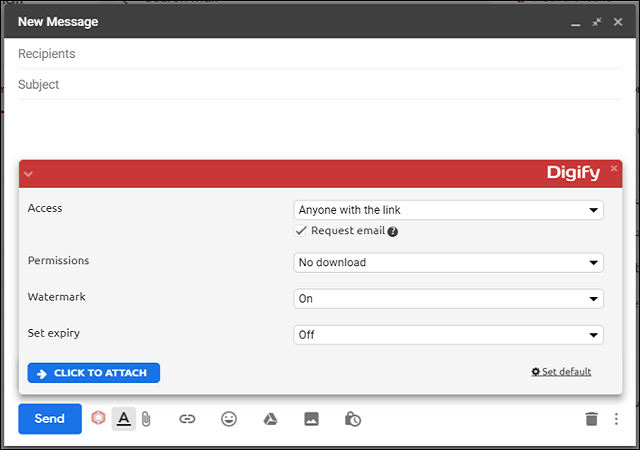Collapse the Digify panel with chevron
The image size is (640, 450).
click(28, 174)
